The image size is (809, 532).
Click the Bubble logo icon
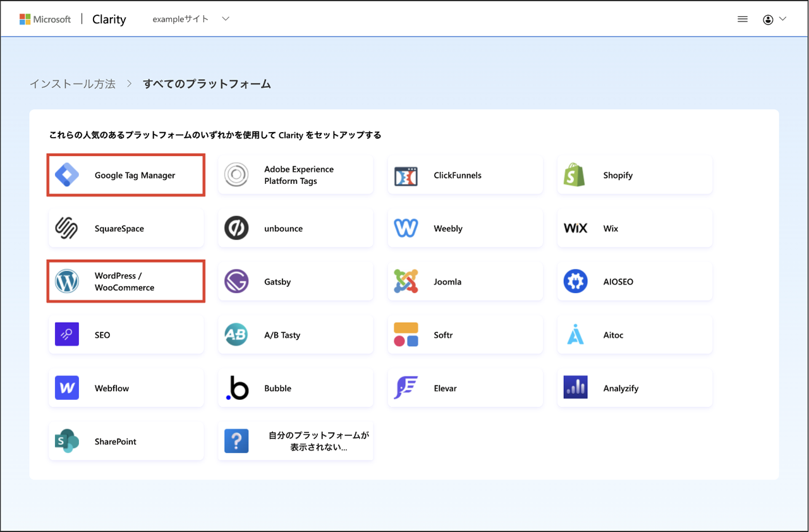pyautogui.click(x=237, y=388)
